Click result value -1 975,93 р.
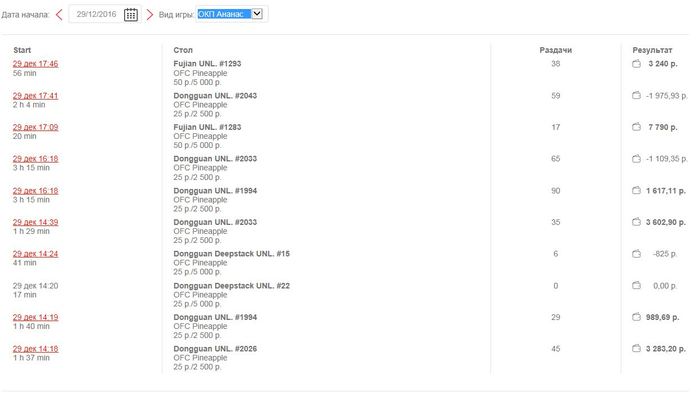This screenshot has width=700, height=397. (667, 96)
